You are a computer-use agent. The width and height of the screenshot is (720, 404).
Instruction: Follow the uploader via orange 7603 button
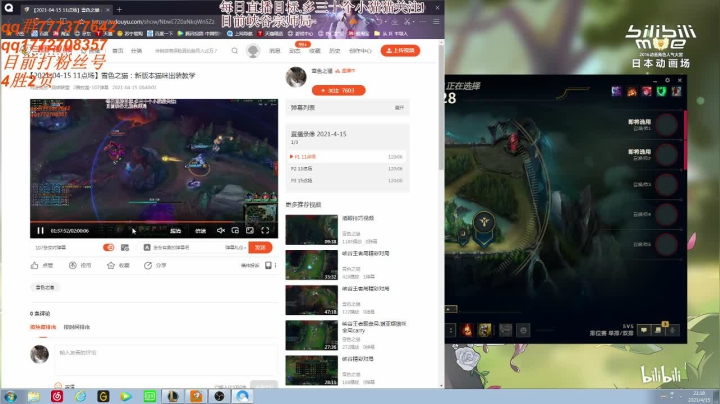(x=338, y=90)
